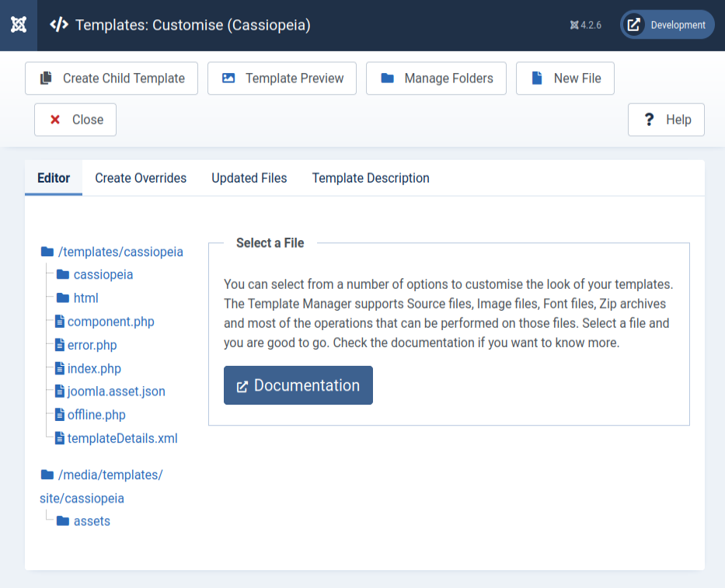The image size is (725, 588).
Task: Open the Help button
Action: point(666,120)
